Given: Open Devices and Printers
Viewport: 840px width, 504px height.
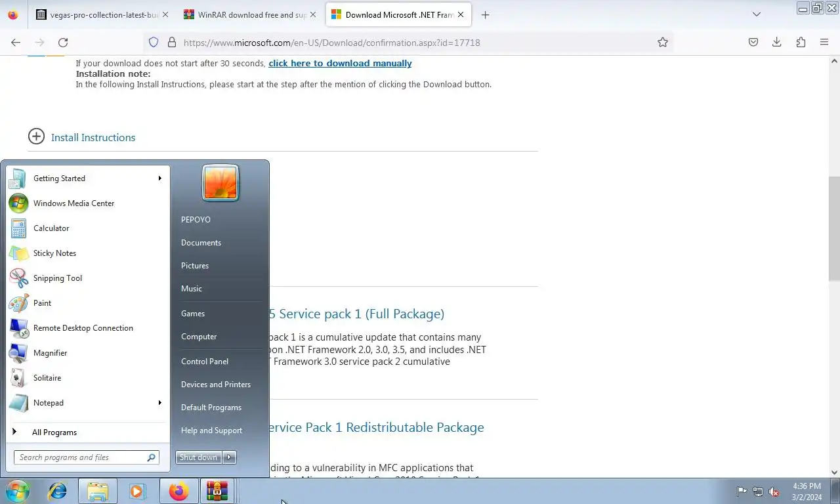Looking at the screenshot, I should point(216,385).
